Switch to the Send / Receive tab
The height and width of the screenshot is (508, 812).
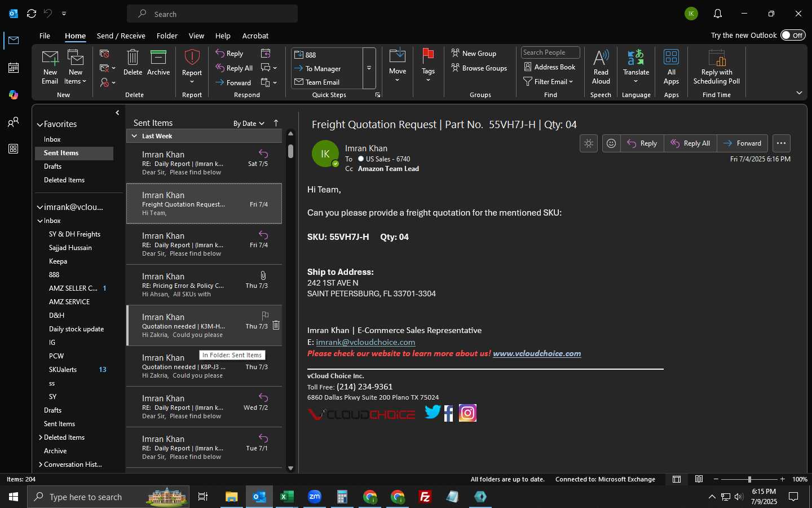(x=121, y=36)
